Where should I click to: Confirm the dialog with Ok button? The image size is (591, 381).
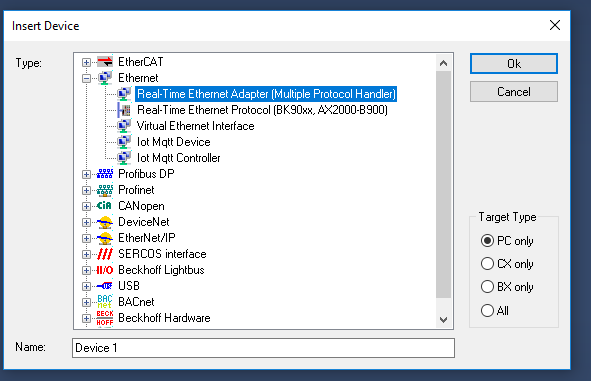[x=513, y=64]
